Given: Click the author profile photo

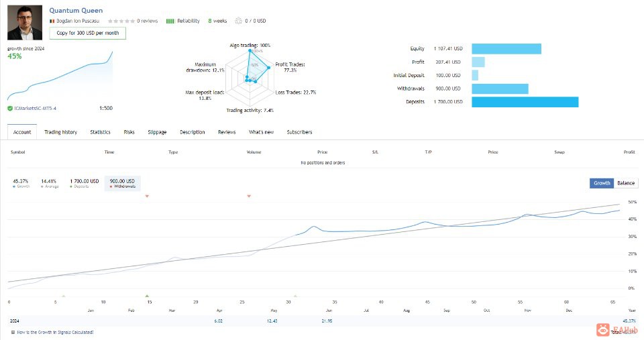Looking at the screenshot, I should pyautogui.click(x=25, y=23).
